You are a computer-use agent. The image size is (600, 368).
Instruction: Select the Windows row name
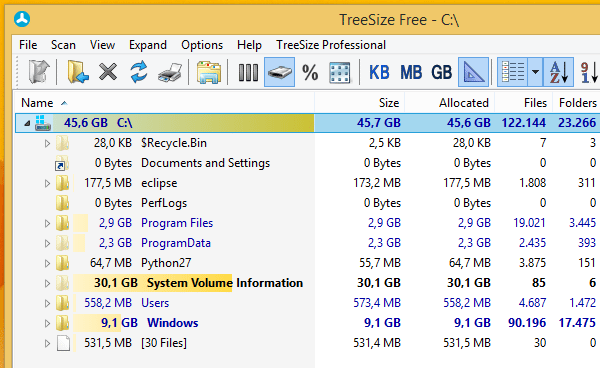tap(173, 323)
